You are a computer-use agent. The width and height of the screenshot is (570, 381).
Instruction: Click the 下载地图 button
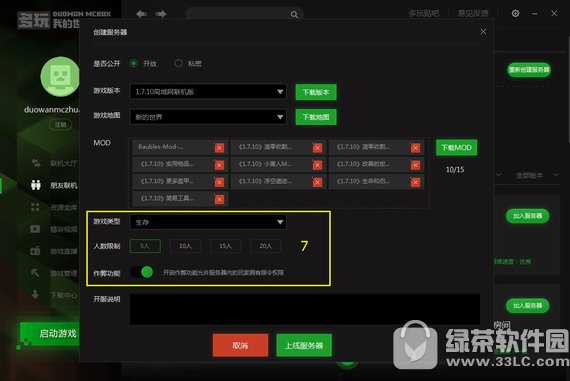(x=316, y=117)
